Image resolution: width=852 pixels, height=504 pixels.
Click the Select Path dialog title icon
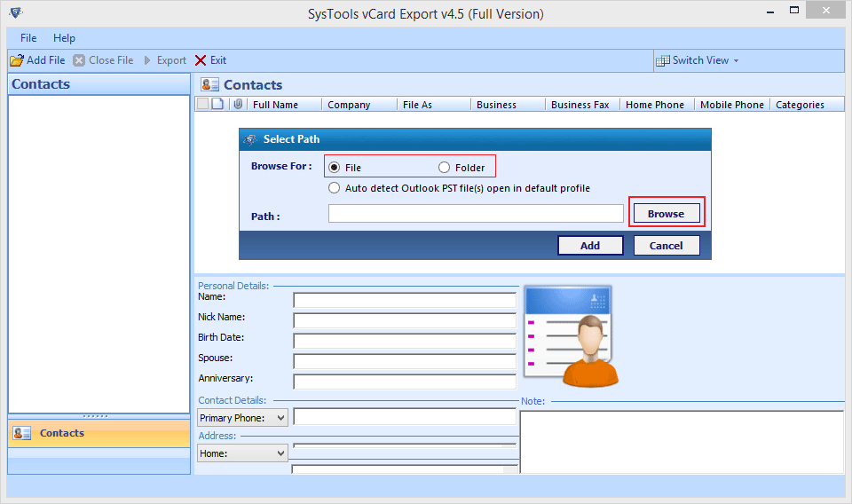point(250,139)
